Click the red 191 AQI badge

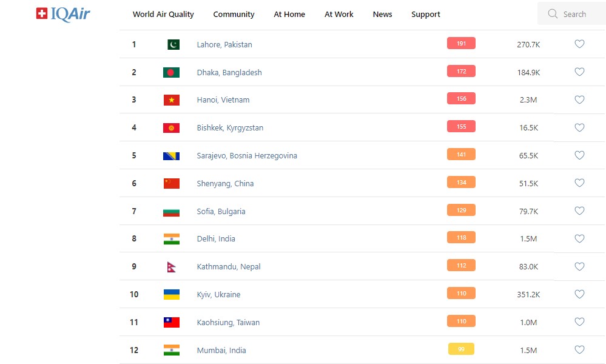461,44
